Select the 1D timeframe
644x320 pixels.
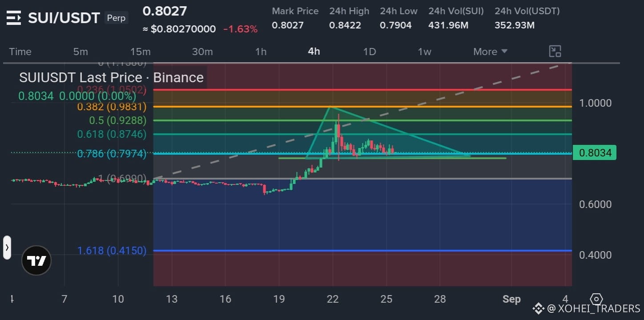click(370, 52)
